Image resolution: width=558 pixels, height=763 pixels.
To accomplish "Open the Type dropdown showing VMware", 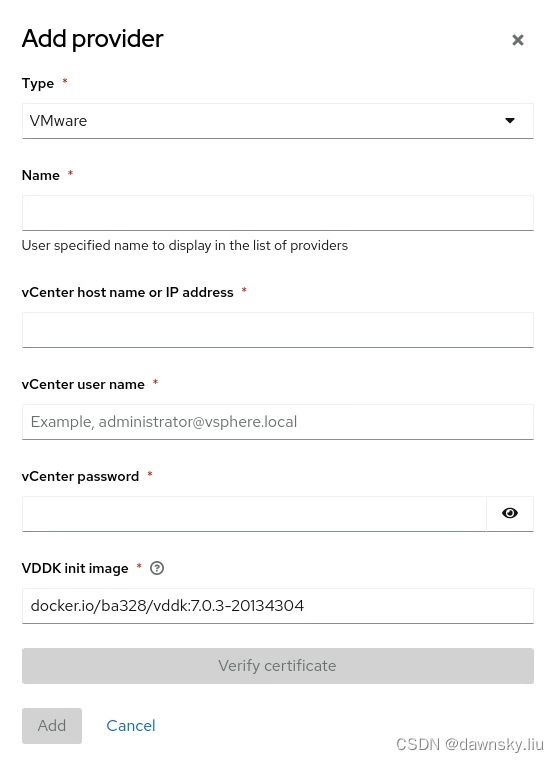I will click(x=278, y=121).
